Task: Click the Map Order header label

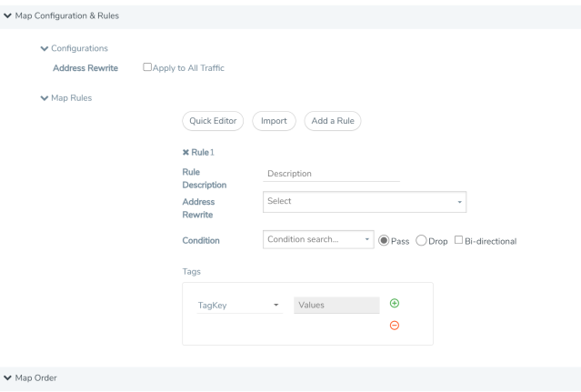Action: [36, 378]
